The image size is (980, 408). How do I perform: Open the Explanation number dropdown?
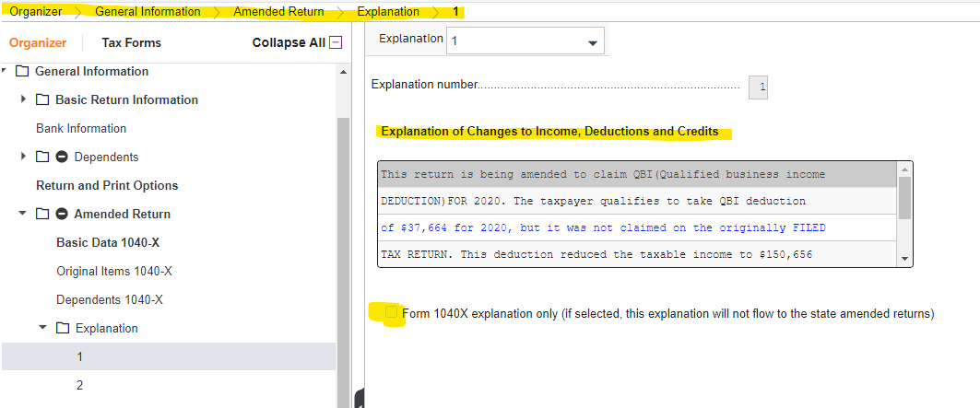(525, 41)
